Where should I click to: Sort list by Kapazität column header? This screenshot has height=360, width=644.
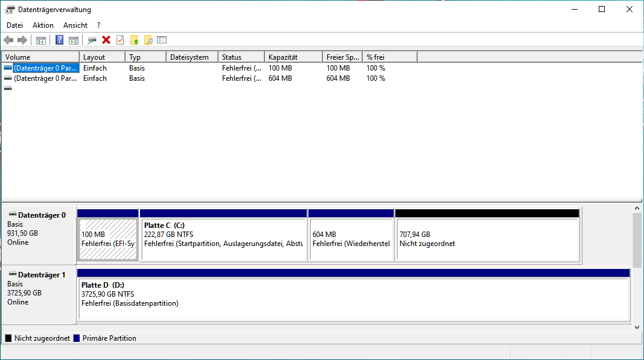[293, 57]
